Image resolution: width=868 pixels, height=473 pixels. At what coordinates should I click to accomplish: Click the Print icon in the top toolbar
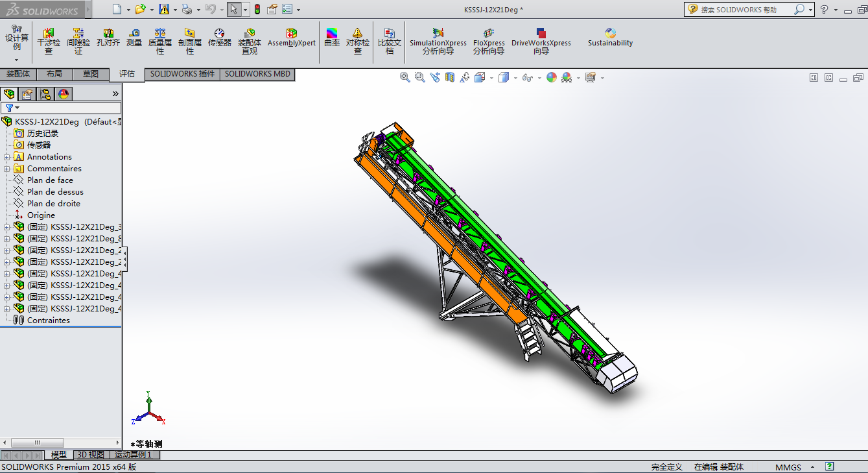pos(187,9)
